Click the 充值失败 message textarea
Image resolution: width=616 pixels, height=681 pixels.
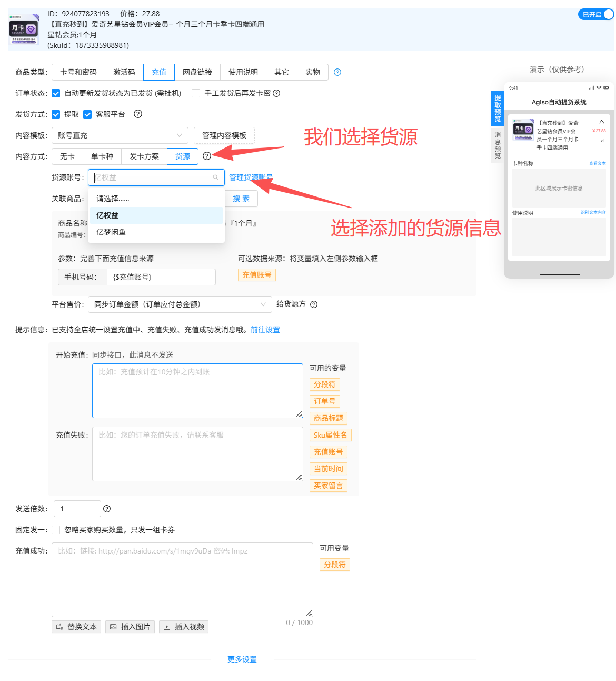pos(197,454)
